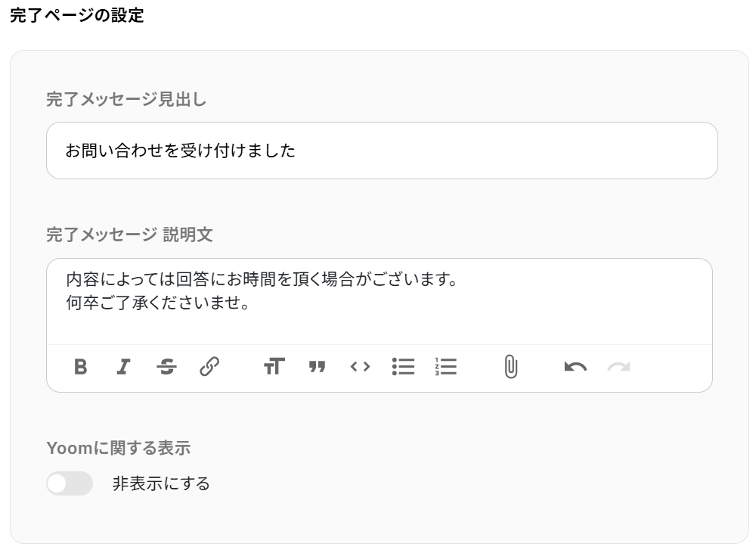
Task: Click the line 何卒ご了承くださいませ in description
Action: click(x=157, y=304)
